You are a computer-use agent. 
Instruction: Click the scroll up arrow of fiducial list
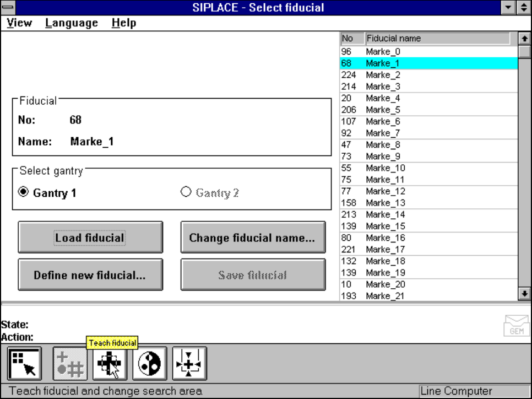coord(524,39)
